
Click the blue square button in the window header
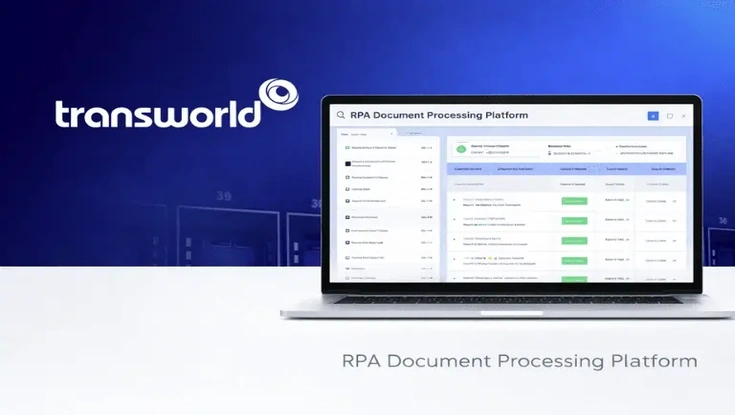pos(653,116)
